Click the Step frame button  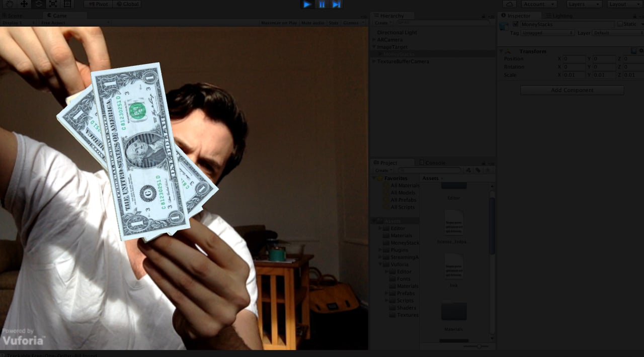pos(337,4)
